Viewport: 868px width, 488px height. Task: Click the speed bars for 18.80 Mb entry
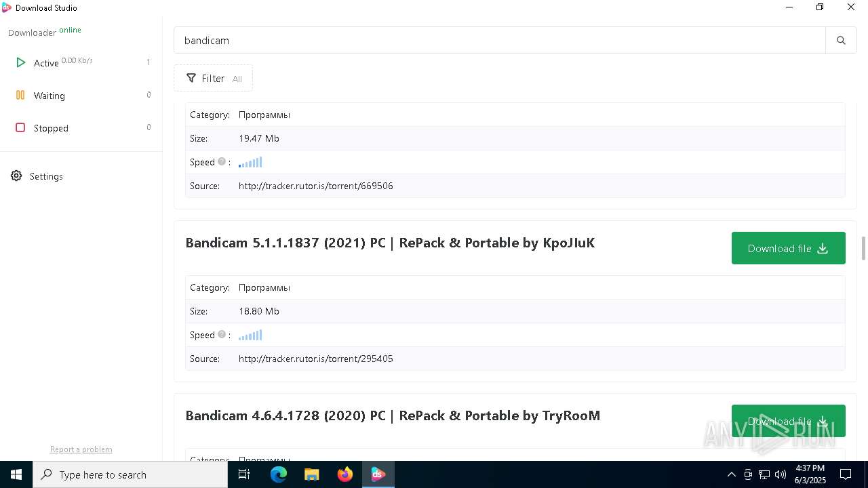250,335
